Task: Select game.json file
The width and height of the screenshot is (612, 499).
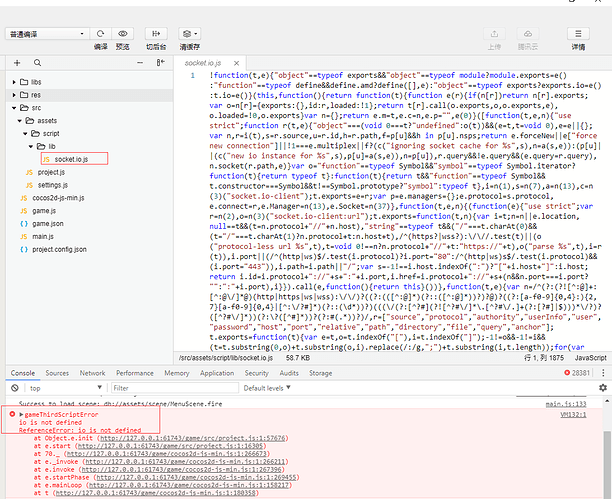Action: tap(48, 224)
